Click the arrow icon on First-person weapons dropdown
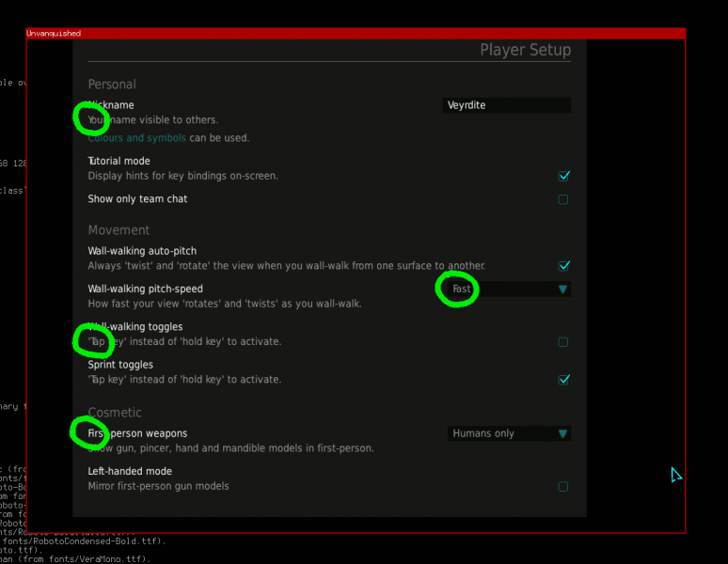Image resolution: width=728 pixels, height=564 pixels. pyautogui.click(x=562, y=434)
